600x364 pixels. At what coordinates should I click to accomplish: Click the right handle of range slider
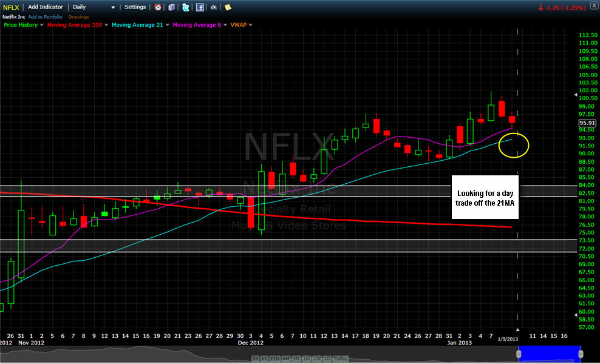pos(581,354)
